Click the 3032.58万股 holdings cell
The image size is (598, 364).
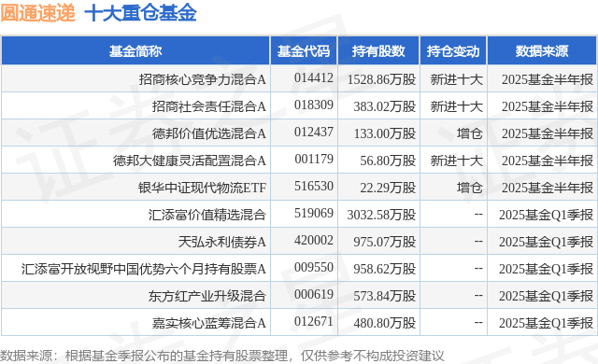pos(381,215)
